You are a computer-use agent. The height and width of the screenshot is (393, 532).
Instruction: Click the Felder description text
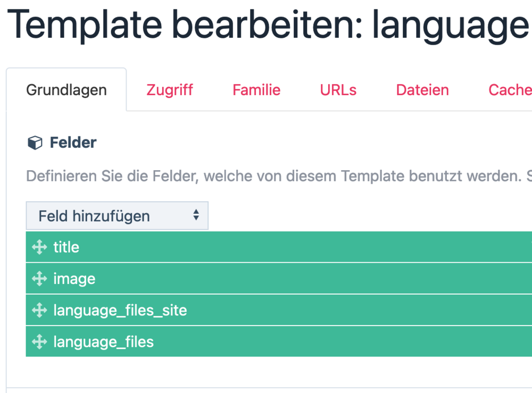point(272,175)
